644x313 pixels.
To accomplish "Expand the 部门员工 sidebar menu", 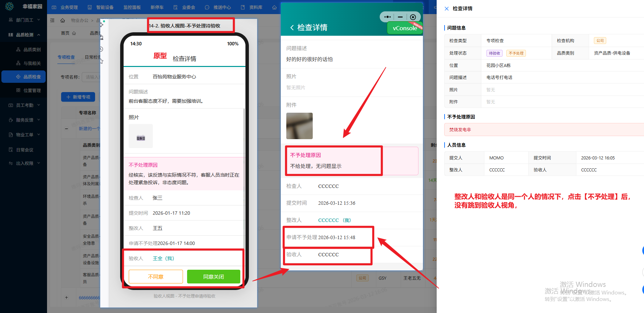I will tap(24, 20).
